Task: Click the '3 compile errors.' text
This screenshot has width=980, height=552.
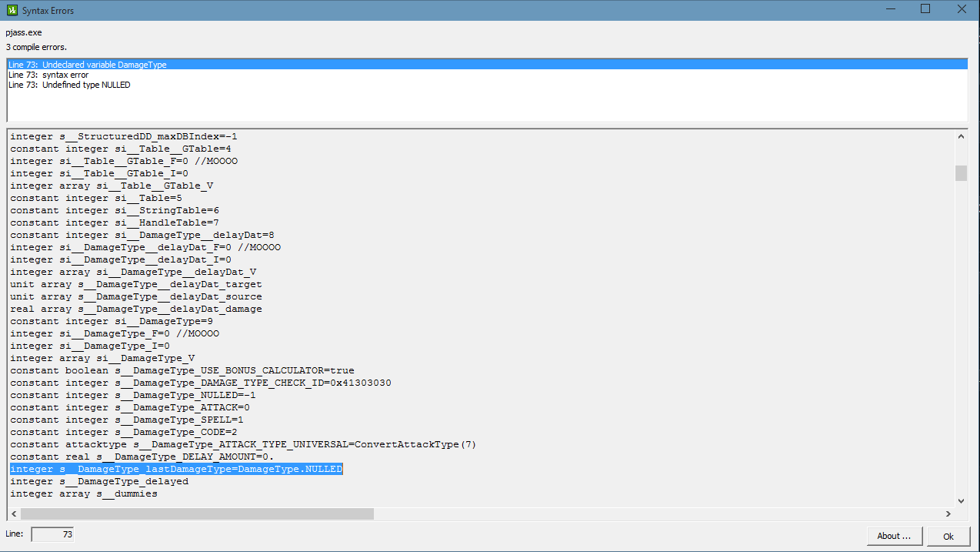Action: [36, 47]
